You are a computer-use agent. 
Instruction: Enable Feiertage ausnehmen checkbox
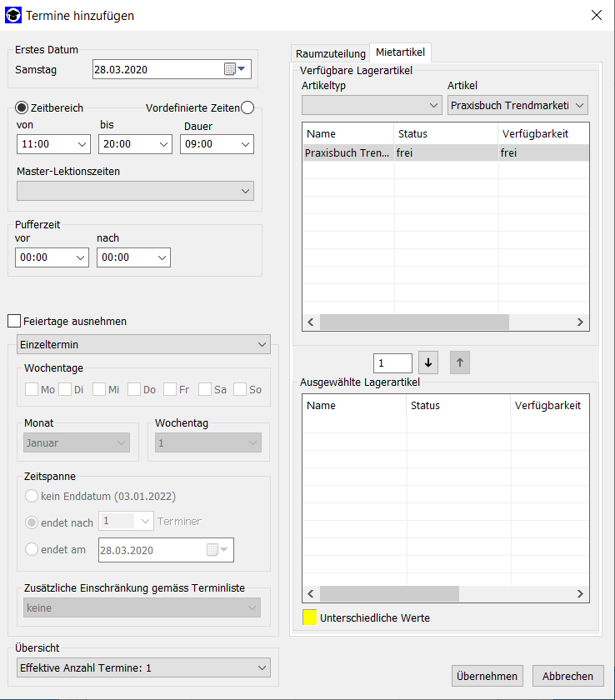point(13,321)
